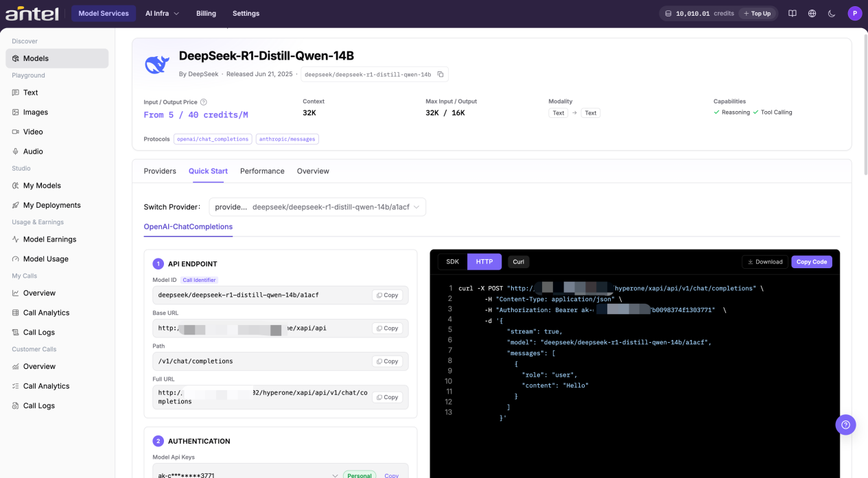868x478 pixels.
Task: Click the Curl language button
Action: (x=519, y=261)
